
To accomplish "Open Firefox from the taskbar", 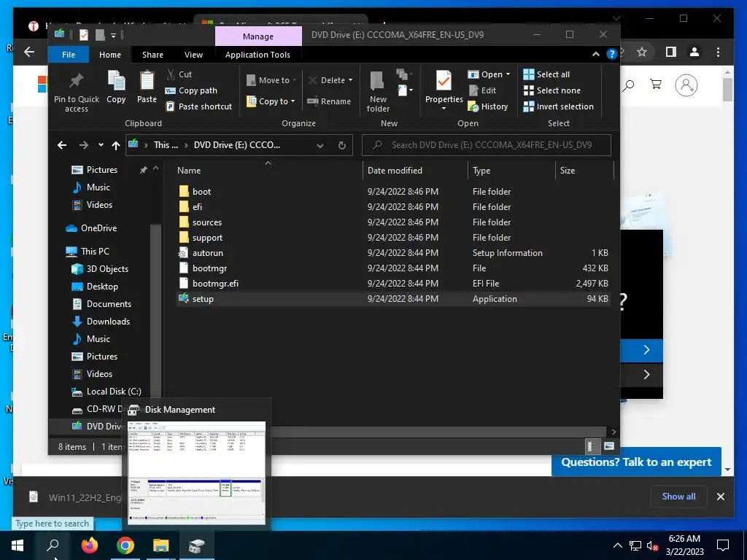I will point(89,545).
